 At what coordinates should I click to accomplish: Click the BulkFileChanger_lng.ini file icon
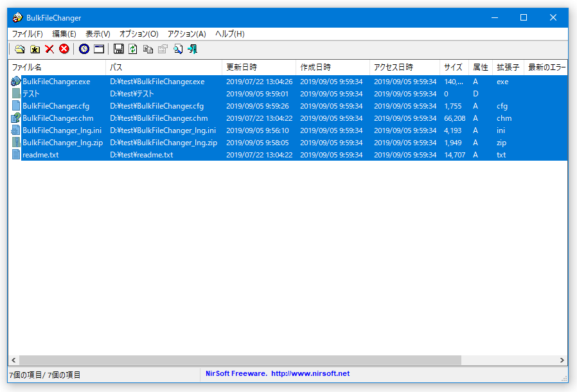[x=16, y=130]
